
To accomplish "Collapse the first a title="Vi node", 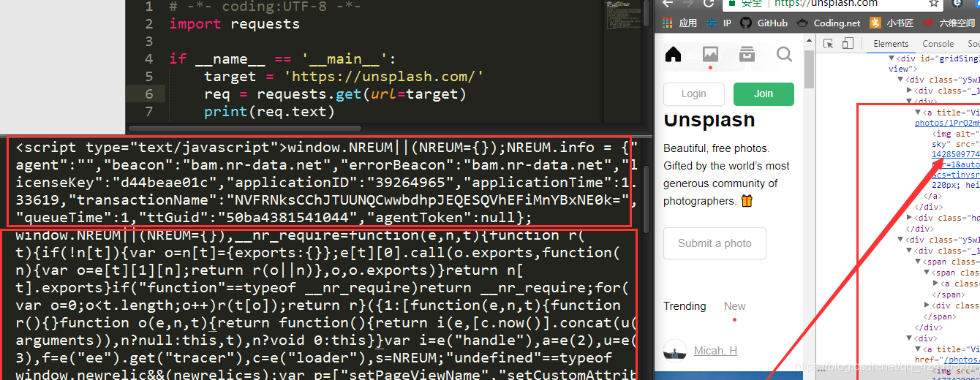I will [919, 113].
